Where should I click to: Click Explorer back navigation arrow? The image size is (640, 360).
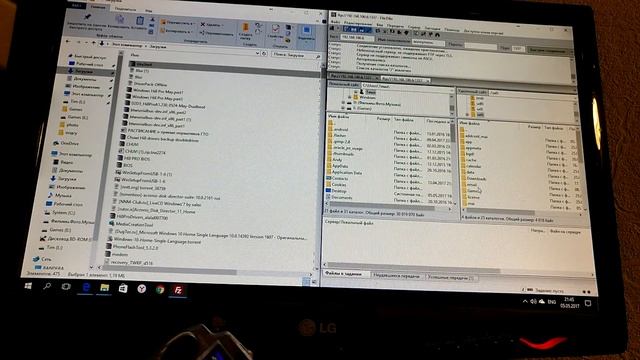(68, 41)
